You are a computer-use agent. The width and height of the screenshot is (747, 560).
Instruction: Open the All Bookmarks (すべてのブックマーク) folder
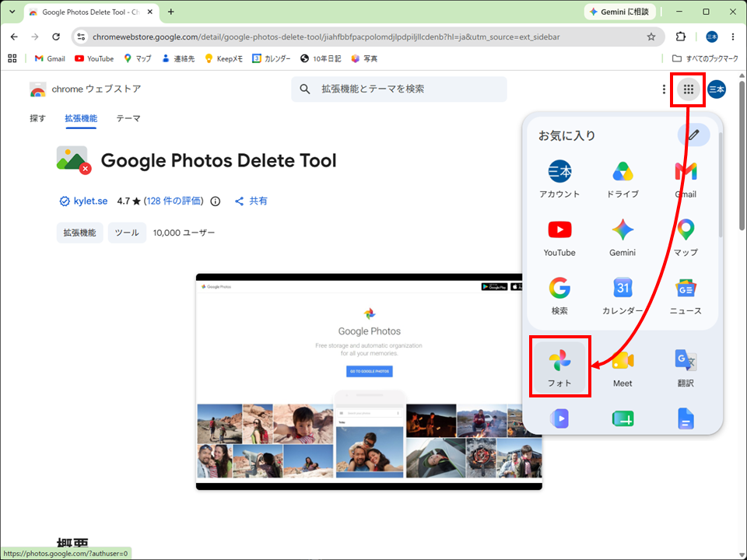[705, 58]
